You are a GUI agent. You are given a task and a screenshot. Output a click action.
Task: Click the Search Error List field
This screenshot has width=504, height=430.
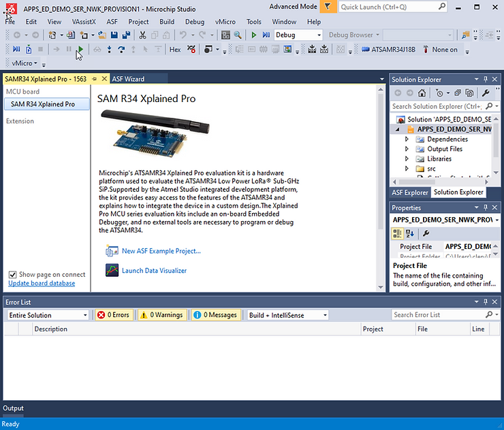coord(436,315)
